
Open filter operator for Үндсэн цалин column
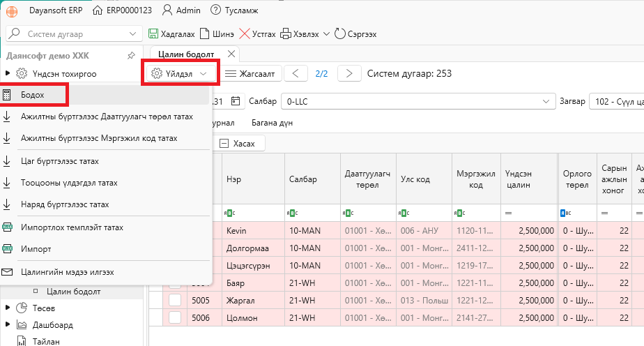(x=509, y=213)
